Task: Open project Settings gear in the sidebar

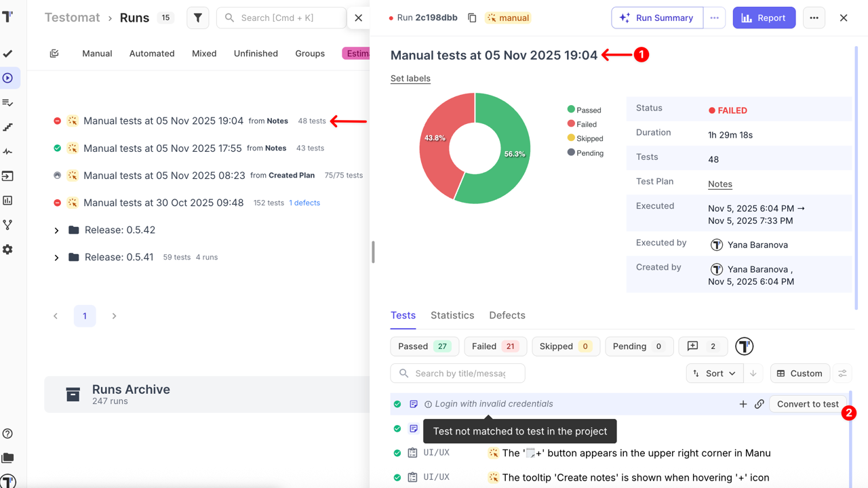Action: point(8,249)
